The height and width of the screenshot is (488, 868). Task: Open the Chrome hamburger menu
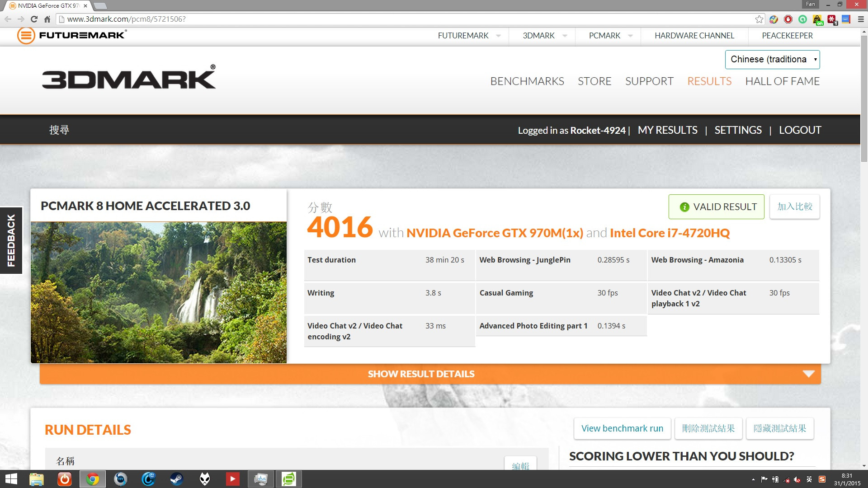pos(860,19)
